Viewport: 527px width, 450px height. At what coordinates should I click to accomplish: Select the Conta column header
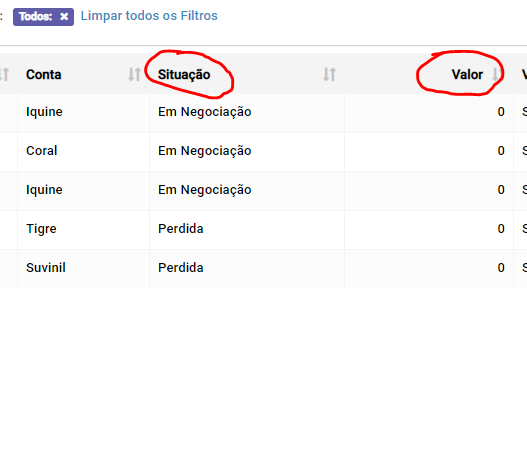(44, 74)
